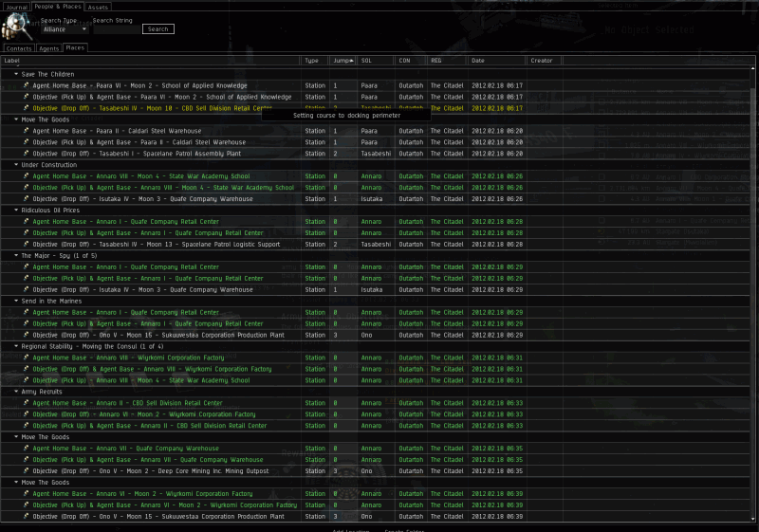This screenshot has width=759, height=532.
Task: Click 'Tasabeshi' system cell in Spacelane Patrol Logistic Support row
Action: coord(376,245)
